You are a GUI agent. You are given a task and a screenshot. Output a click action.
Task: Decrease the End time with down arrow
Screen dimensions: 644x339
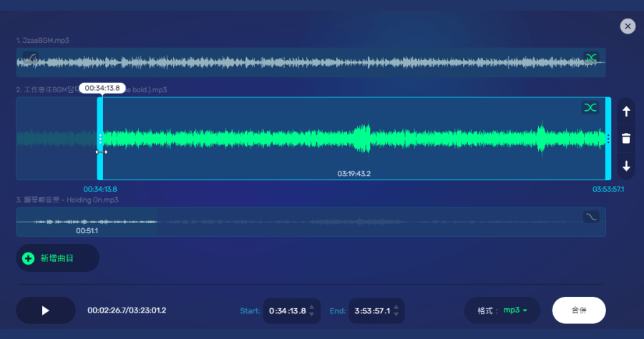397,315
